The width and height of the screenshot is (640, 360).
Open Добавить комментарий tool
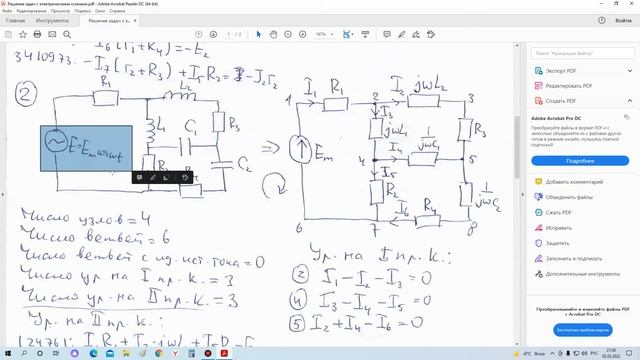pos(574,182)
